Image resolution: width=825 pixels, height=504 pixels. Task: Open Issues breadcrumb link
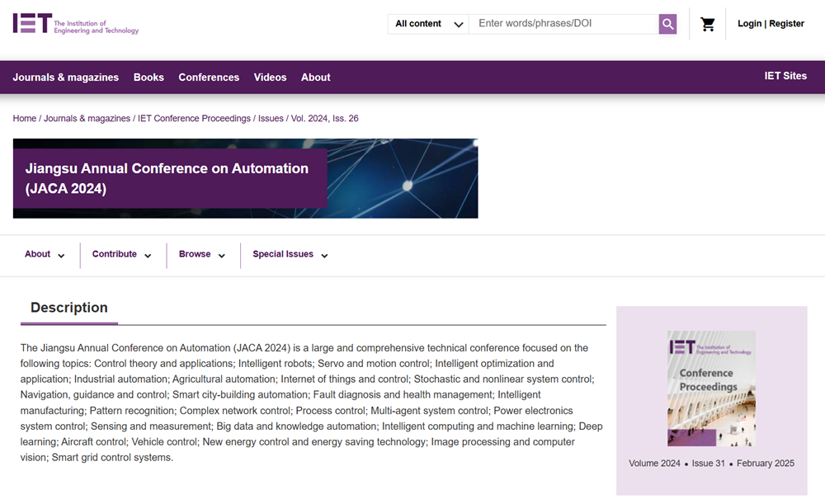pyautogui.click(x=271, y=119)
